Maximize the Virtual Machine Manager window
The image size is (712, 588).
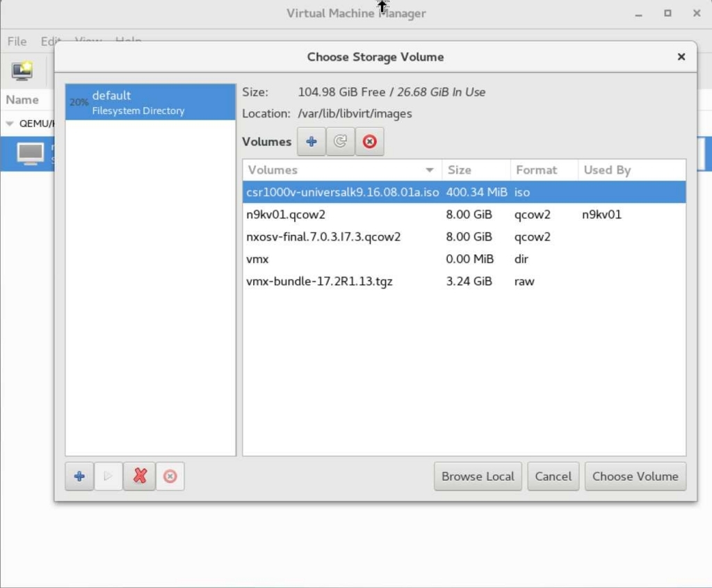[x=667, y=13]
